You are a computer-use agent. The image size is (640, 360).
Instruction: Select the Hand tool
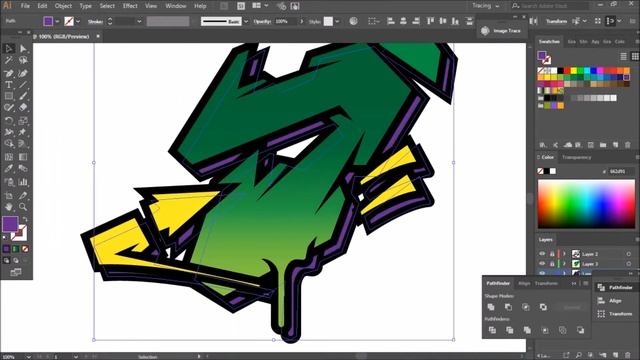coord(9,207)
